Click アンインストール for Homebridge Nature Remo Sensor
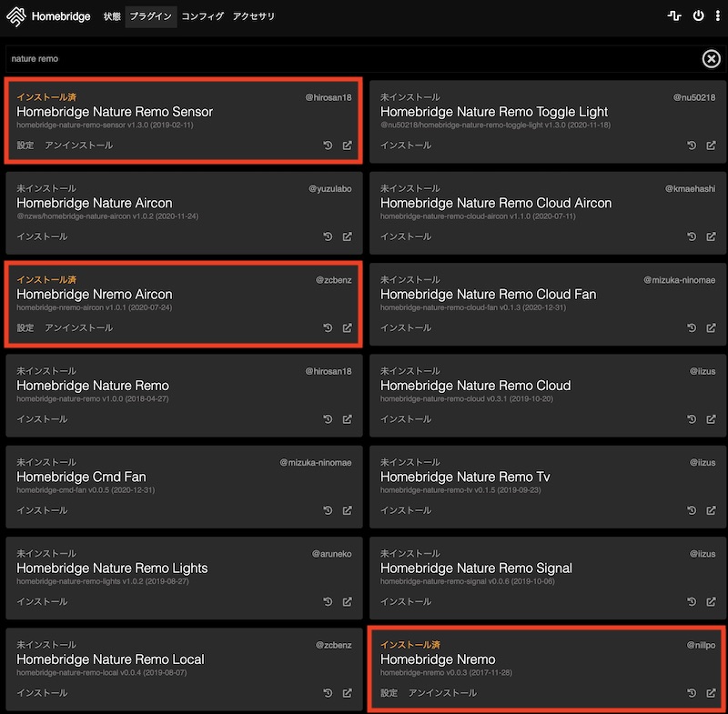This screenshot has height=714, width=728. click(x=79, y=146)
